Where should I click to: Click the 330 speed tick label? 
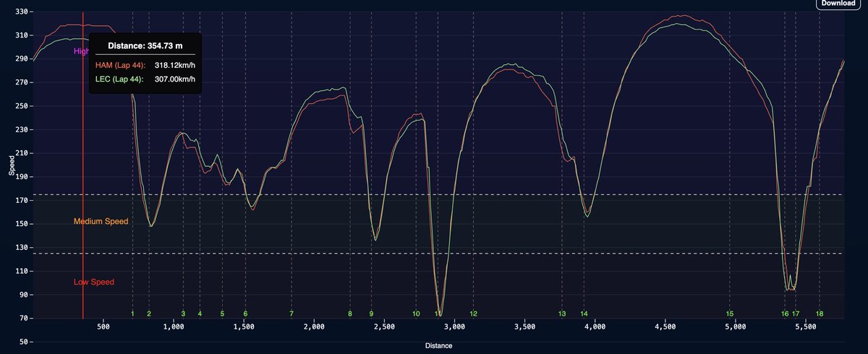point(21,12)
